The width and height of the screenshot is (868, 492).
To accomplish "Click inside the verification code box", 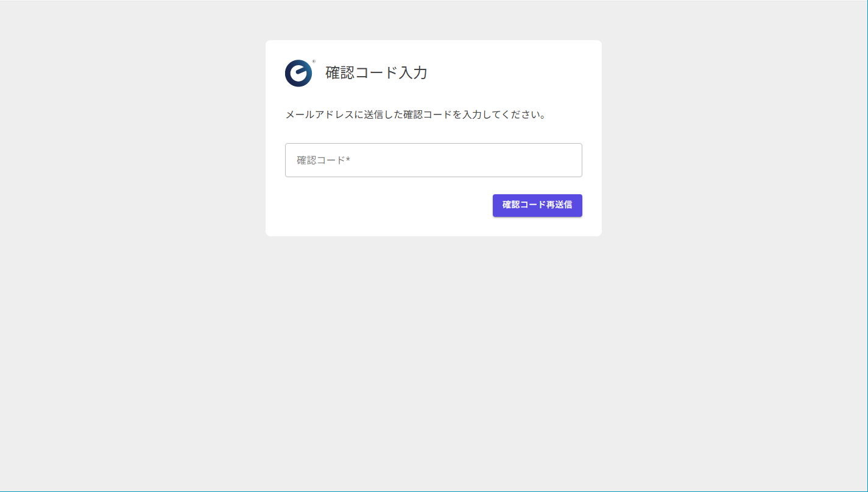I will point(433,160).
